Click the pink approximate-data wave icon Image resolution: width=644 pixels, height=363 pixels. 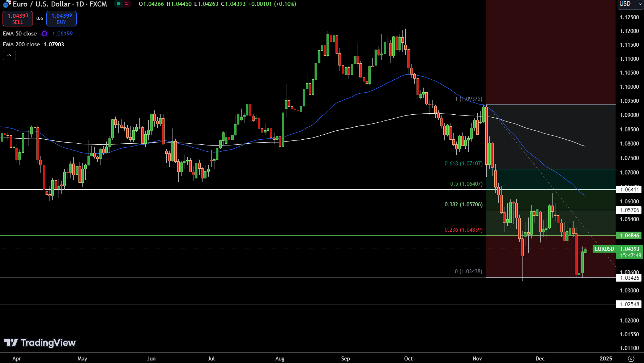point(127,4)
